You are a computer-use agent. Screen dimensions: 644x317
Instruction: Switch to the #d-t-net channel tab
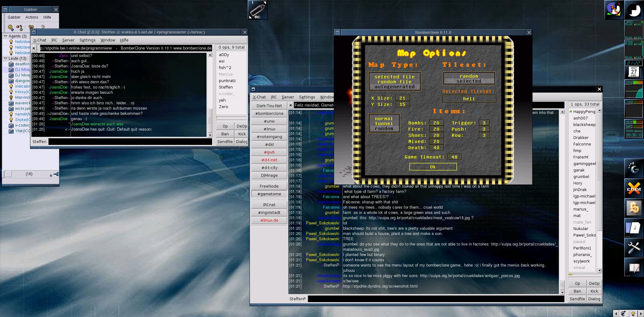[269, 160]
